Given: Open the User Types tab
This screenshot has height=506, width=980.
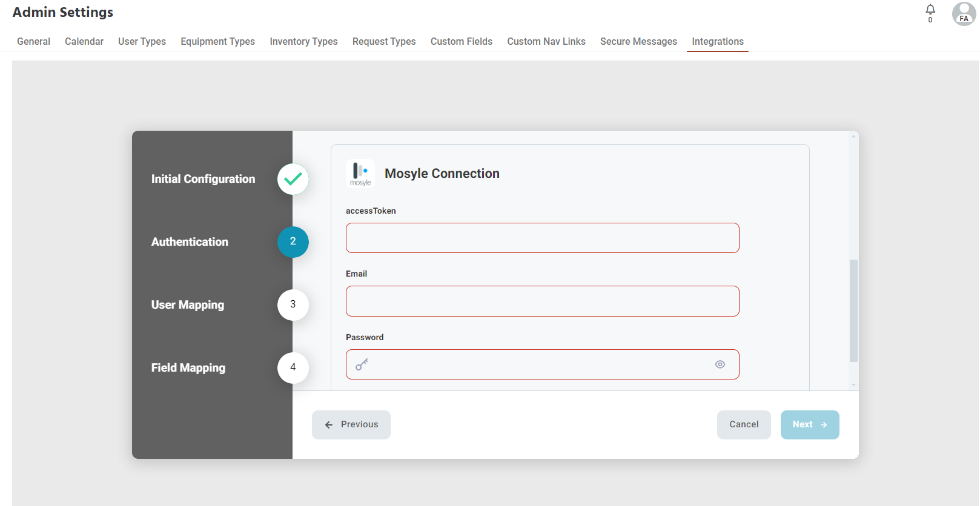Looking at the screenshot, I should point(142,41).
